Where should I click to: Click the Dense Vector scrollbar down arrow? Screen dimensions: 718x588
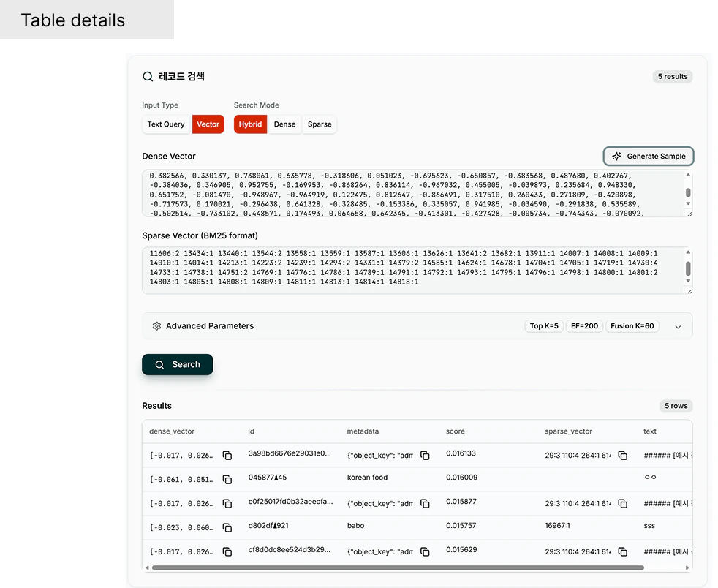click(x=688, y=204)
